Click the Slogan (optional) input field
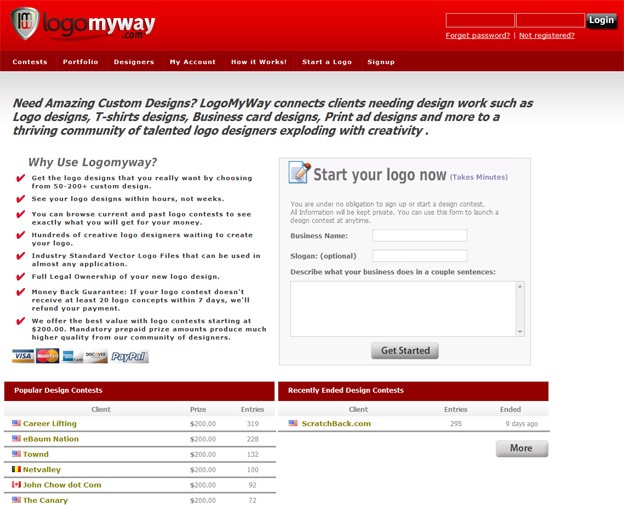 click(x=420, y=255)
